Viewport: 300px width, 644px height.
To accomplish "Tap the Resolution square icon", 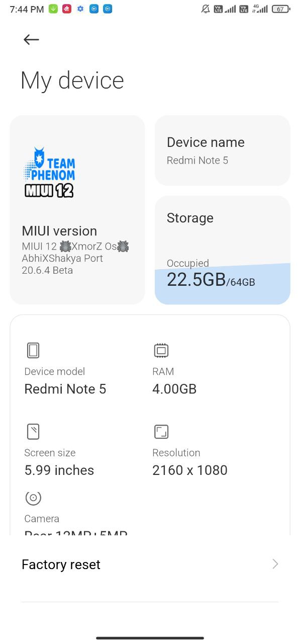I will coord(161,431).
